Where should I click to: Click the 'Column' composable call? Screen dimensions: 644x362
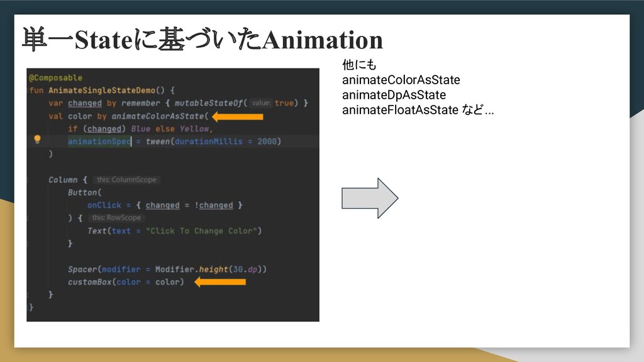(63, 180)
